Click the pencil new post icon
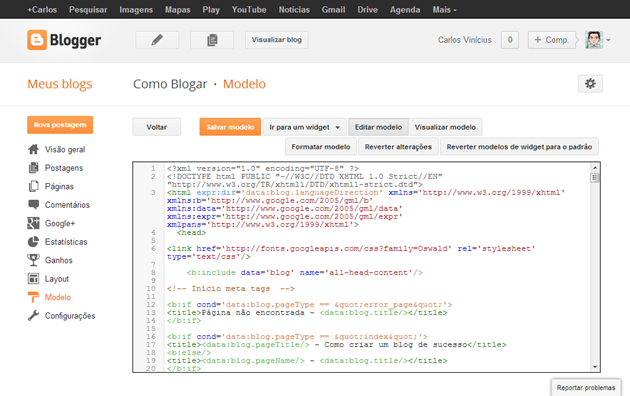 point(157,40)
